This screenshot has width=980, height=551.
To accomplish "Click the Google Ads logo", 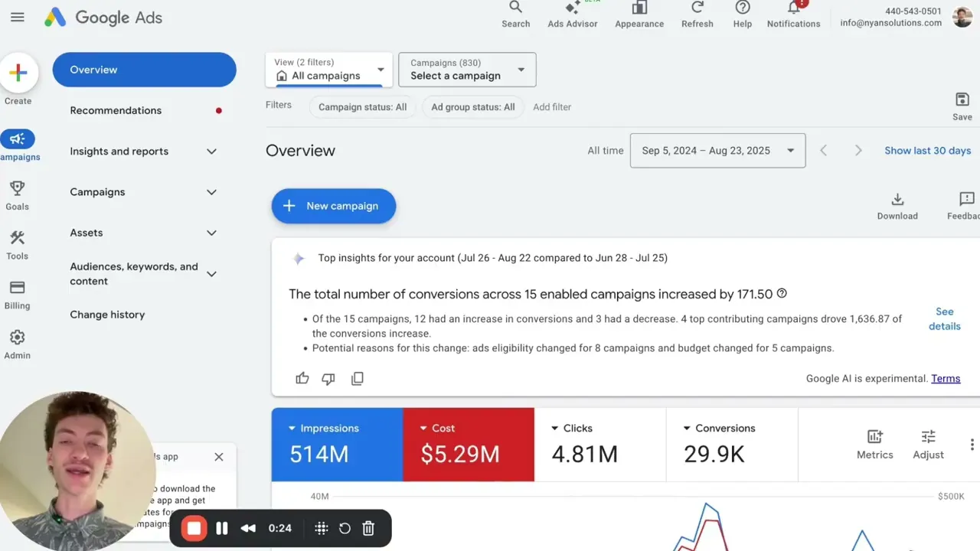I will tap(103, 18).
